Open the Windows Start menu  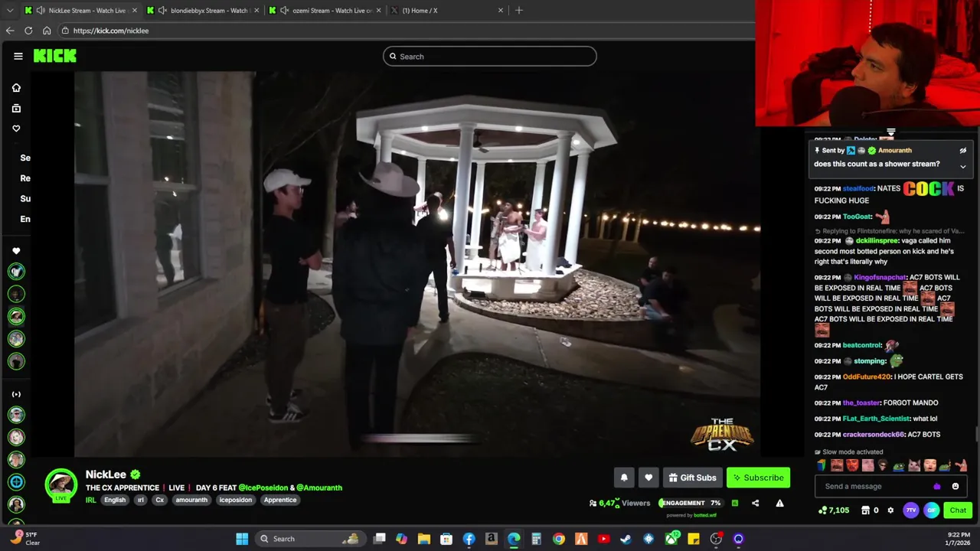point(242,539)
